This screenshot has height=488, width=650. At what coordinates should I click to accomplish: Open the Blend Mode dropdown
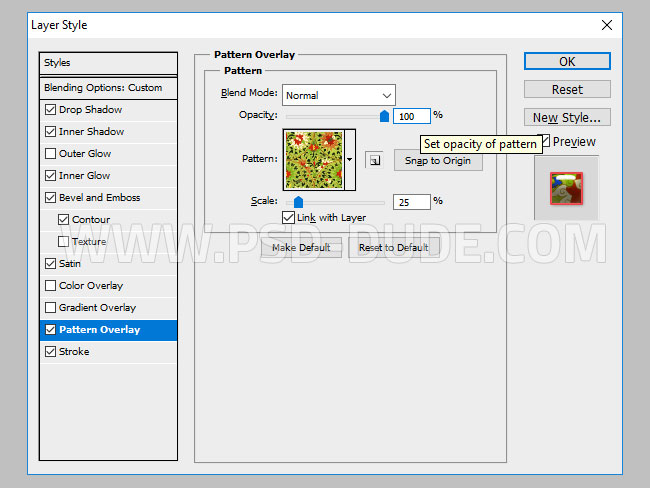pos(339,95)
